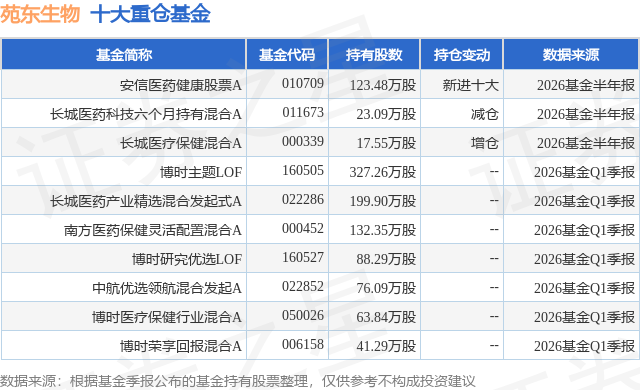Click the 苑东生物 title text

coord(40,14)
